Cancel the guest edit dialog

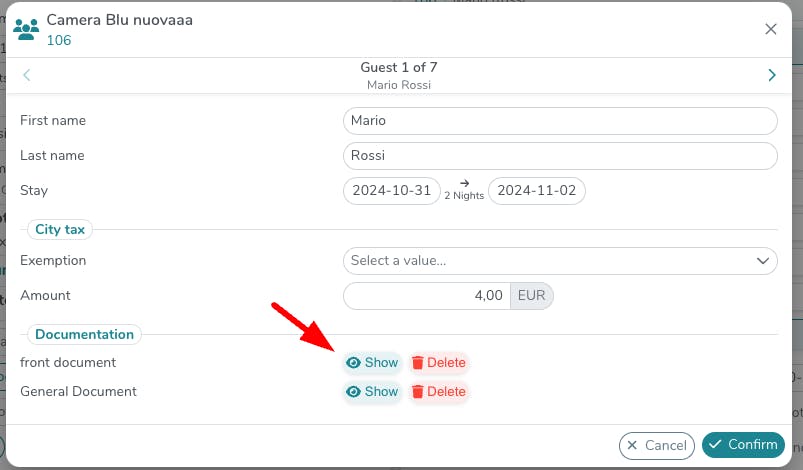[x=656, y=445]
